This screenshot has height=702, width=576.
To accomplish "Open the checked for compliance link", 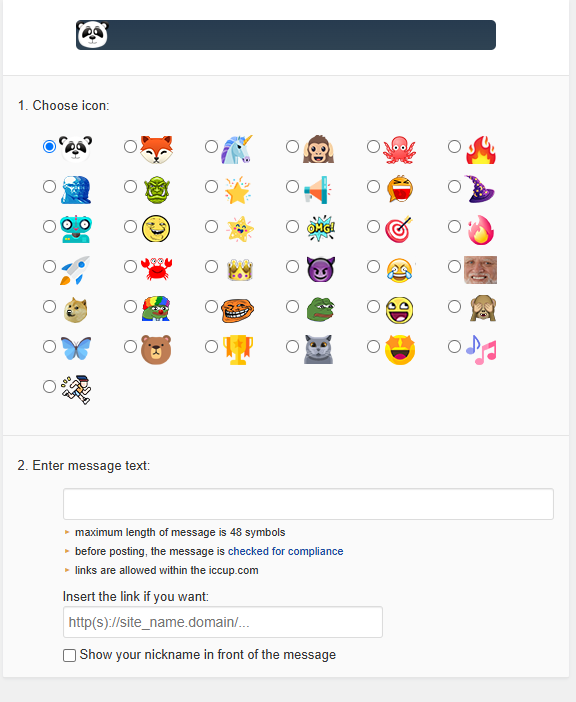I will (x=286, y=551).
